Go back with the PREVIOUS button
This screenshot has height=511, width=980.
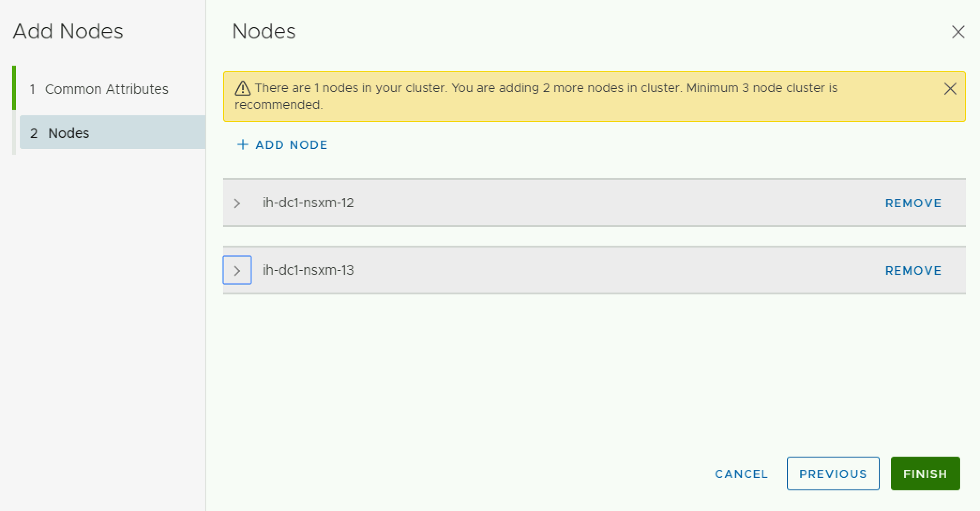point(833,474)
